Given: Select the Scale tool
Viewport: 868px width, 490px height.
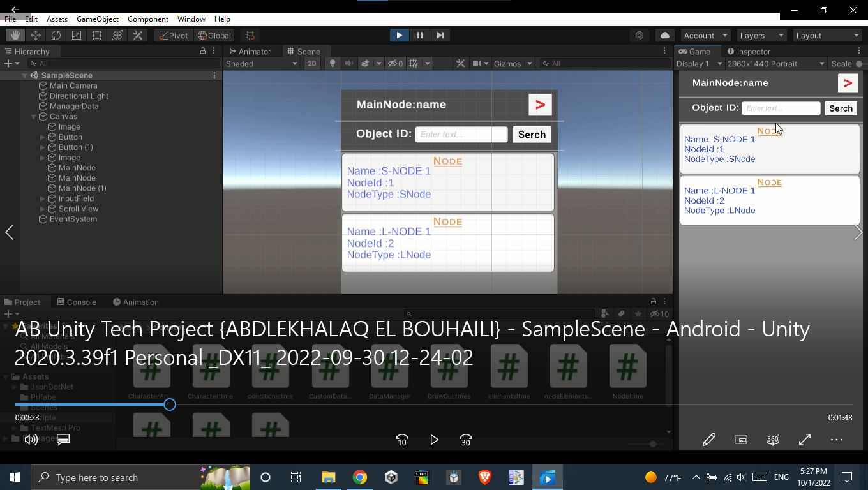Looking at the screenshot, I should (x=77, y=36).
